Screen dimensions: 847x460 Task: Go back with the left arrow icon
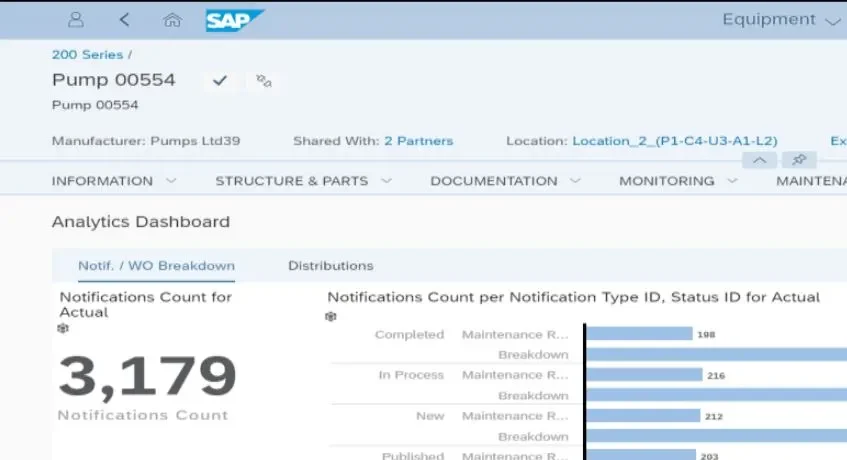pyautogui.click(x=124, y=20)
